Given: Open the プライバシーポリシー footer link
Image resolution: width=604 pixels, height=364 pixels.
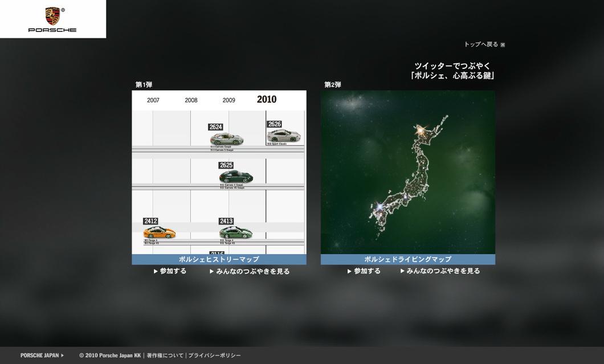Looking at the screenshot, I should click(214, 355).
